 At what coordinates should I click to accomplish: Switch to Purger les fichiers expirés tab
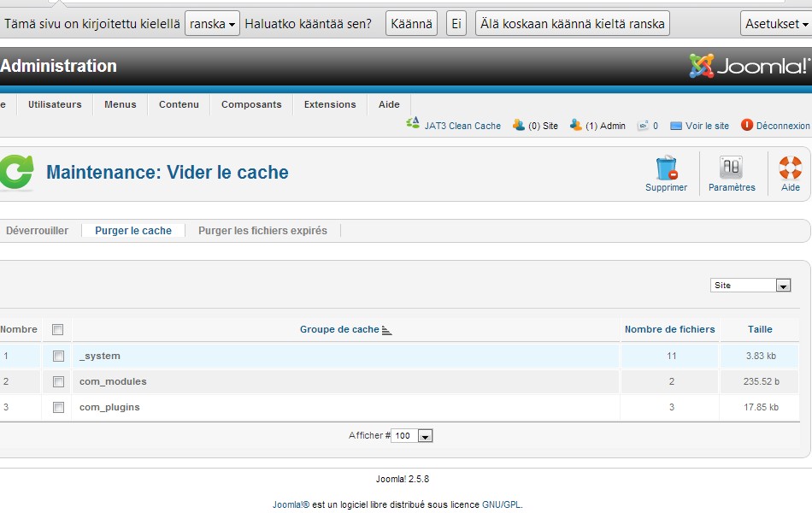tap(262, 230)
